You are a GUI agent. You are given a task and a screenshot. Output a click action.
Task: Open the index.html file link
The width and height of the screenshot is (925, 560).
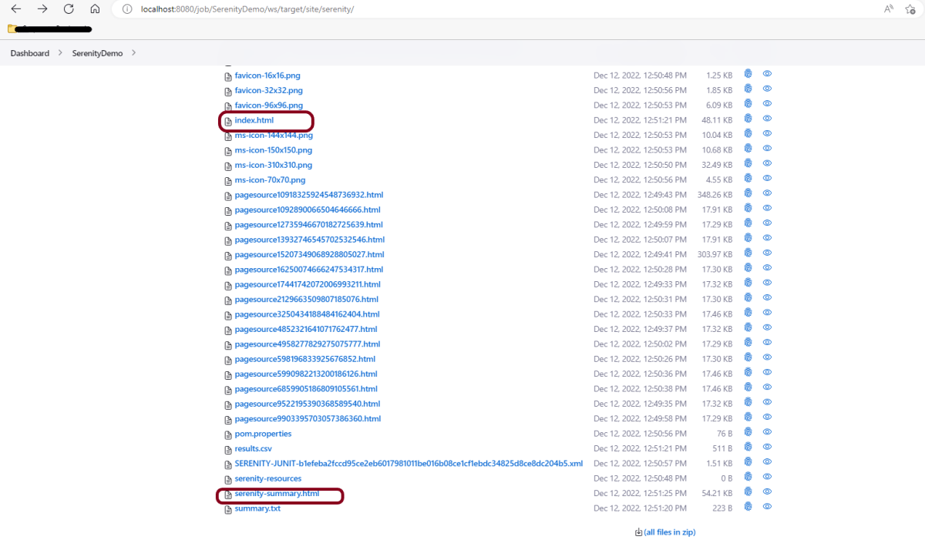pyautogui.click(x=254, y=120)
